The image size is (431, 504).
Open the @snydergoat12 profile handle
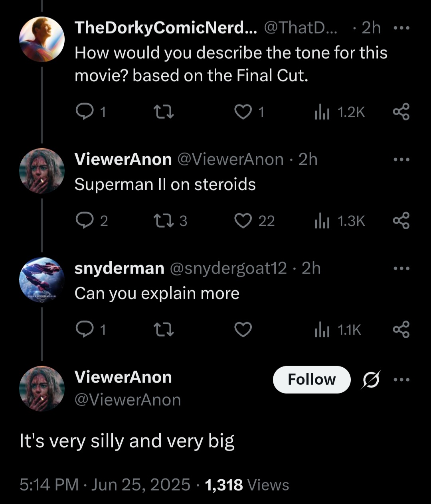(228, 268)
